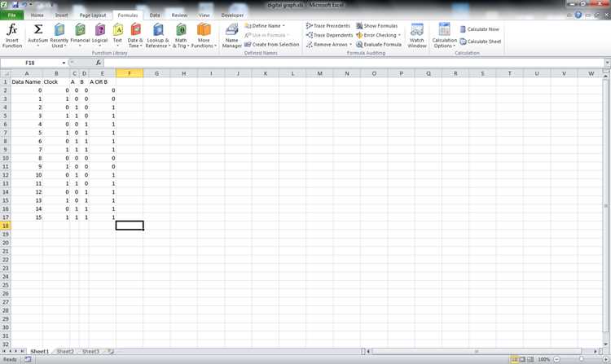Open Recently Used functions book icon
This screenshot has width=611, height=364.
coord(59,29)
